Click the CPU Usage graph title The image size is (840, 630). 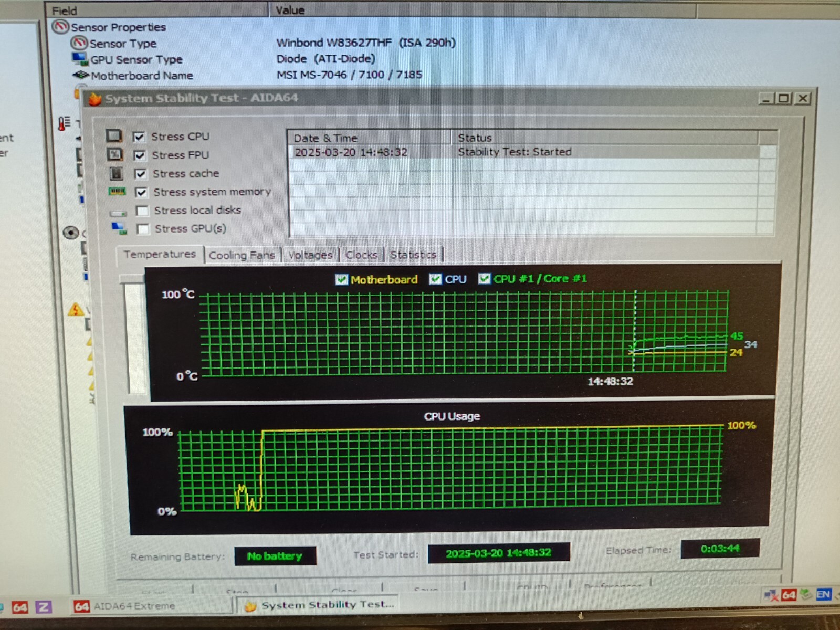[x=452, y=416]
